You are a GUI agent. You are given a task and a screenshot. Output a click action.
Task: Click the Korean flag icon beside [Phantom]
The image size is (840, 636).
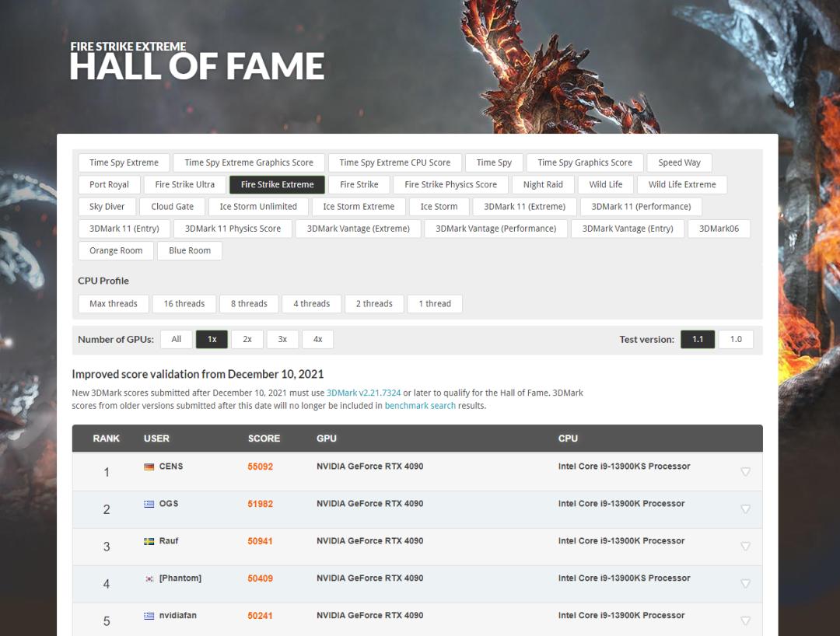click(x=149, y=578)
